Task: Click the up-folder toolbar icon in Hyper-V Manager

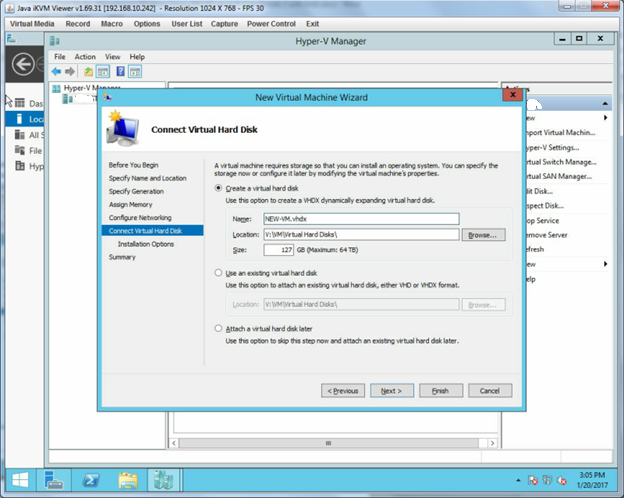Action: click(88, 72)
